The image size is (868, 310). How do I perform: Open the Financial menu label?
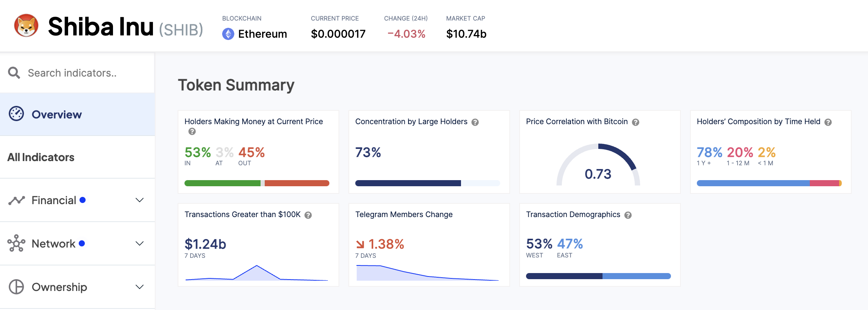[54, 200]
